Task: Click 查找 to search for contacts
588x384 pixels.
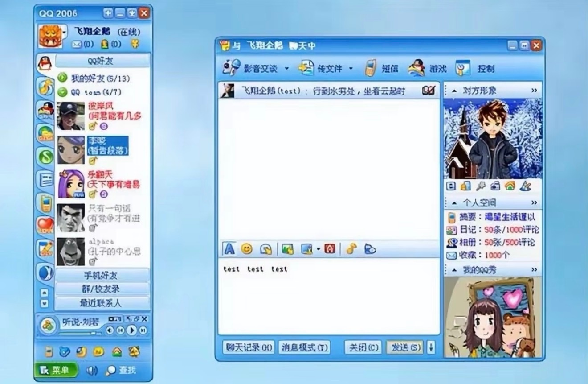Action: click(x=121, y=370)
